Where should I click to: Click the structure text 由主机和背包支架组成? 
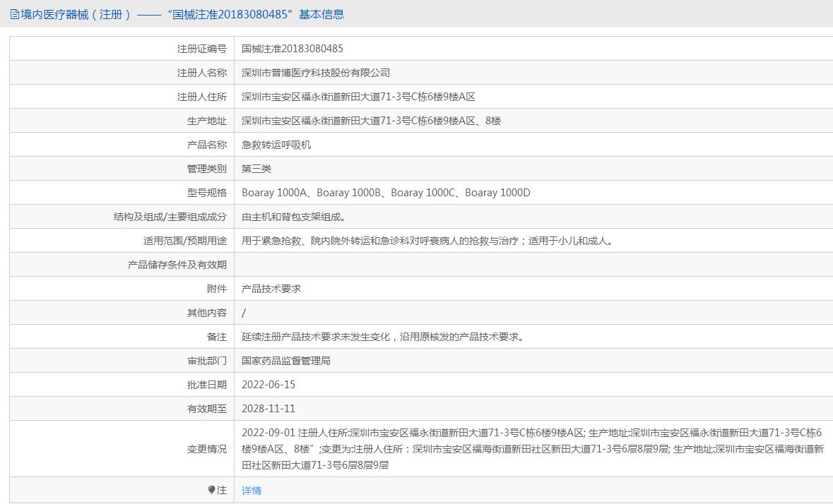coord(294,217)
